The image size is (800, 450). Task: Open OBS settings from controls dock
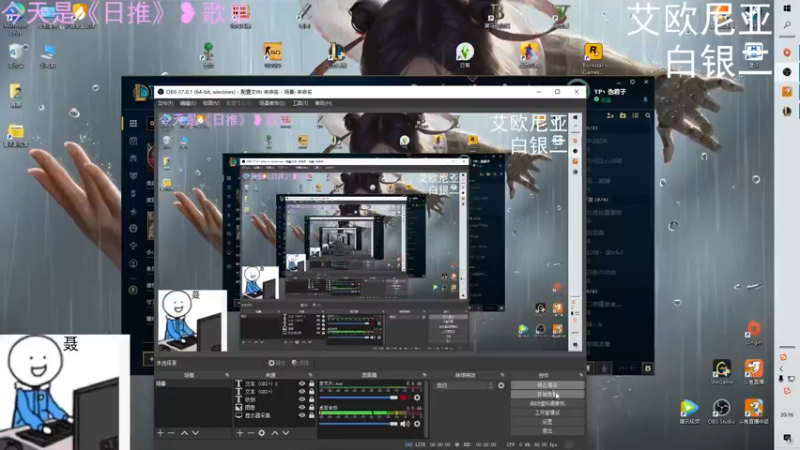tap(547, 422)
